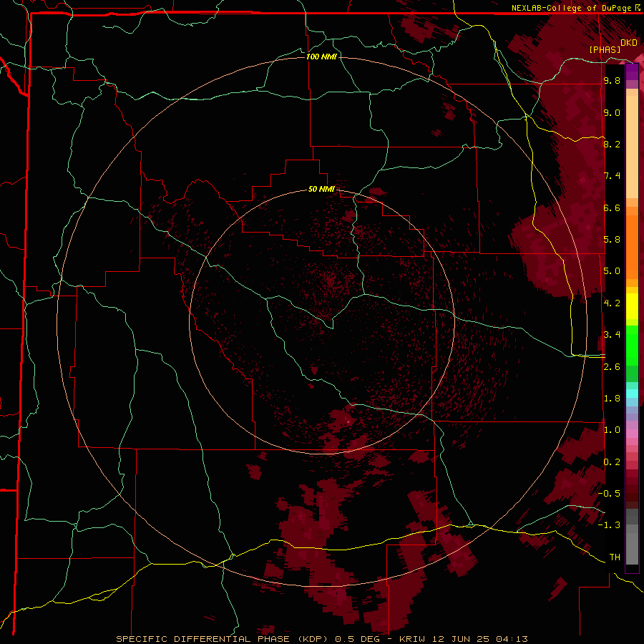
Task: Click the DKD product code label
Action: [x=629, y=43]
